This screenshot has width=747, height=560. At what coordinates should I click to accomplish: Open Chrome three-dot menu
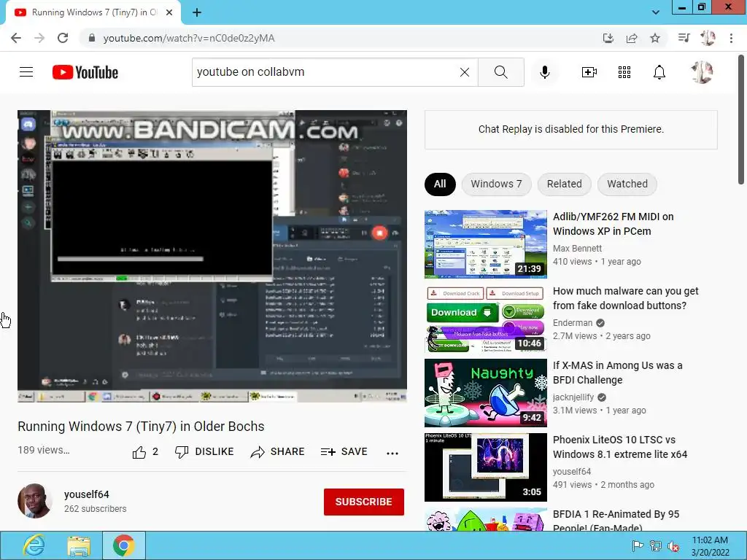tap(731, 38)
